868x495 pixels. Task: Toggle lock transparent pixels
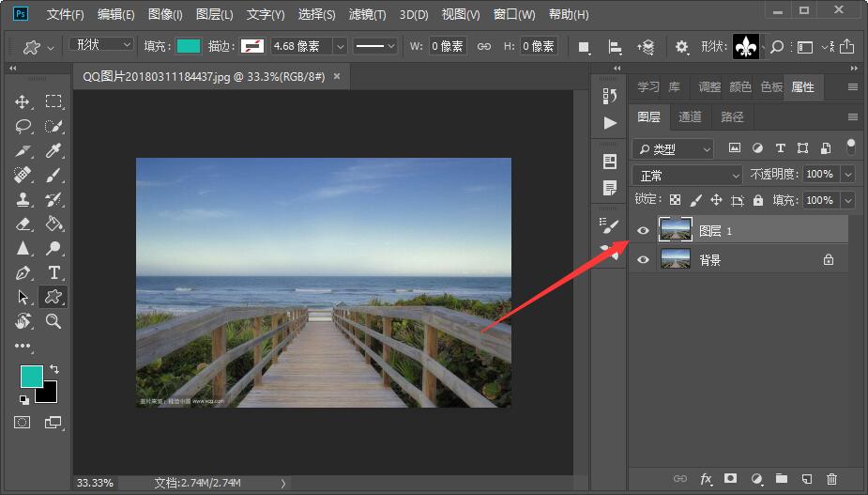coord(675,200)
